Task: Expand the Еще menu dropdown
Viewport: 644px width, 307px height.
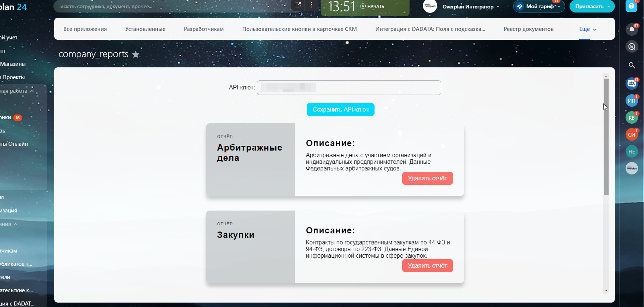Action: [x=588, y=29]
